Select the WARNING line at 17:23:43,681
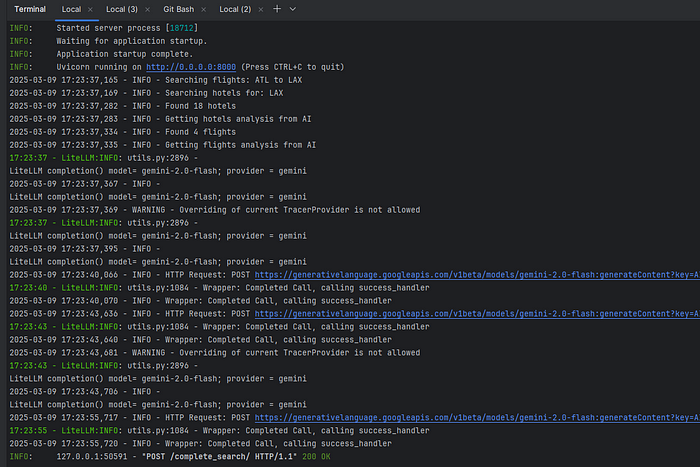Screen dimensions: 700x467 click(x=215, y=353)
